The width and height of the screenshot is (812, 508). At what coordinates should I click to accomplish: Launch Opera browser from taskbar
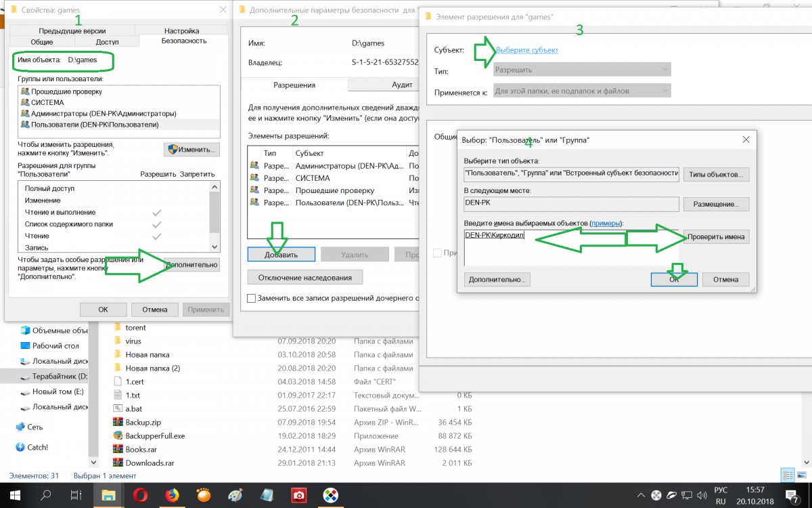140,495
